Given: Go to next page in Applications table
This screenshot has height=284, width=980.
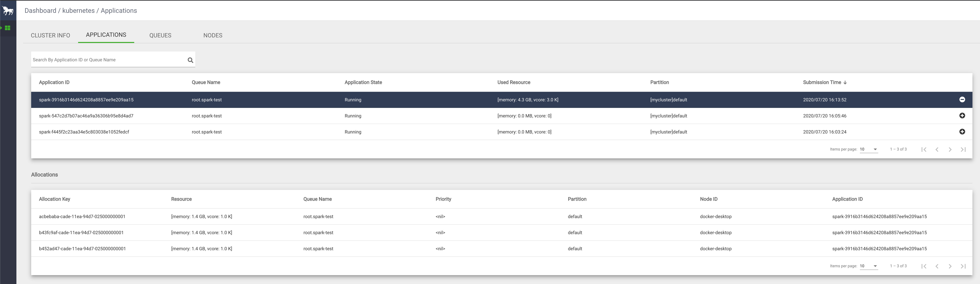Looking at the screenshot, I should (x=950, y=149).
